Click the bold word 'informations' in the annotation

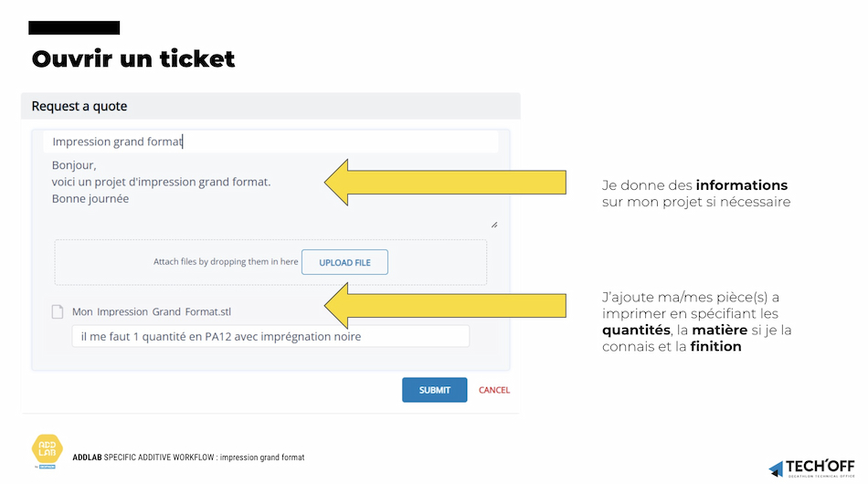[741, 185]
